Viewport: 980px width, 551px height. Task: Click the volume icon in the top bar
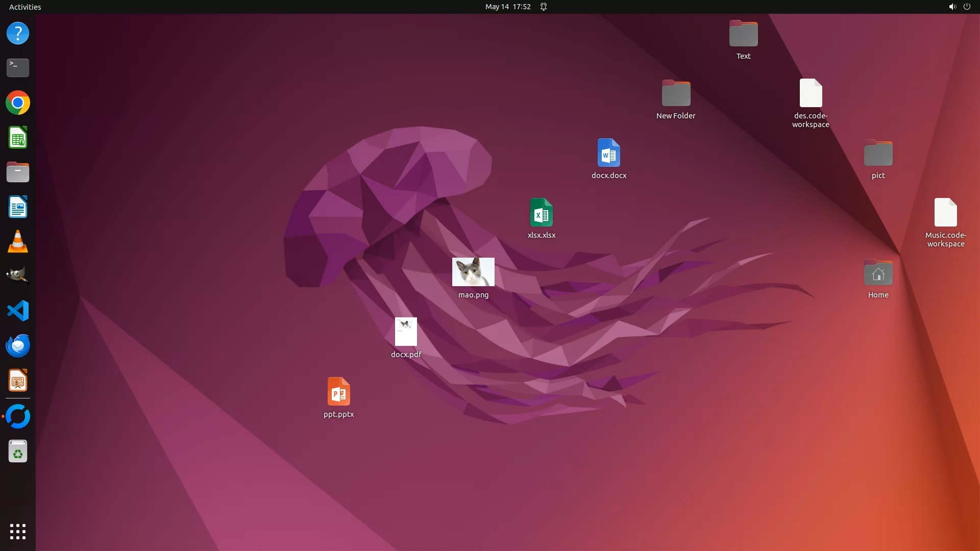pos(952,7)
